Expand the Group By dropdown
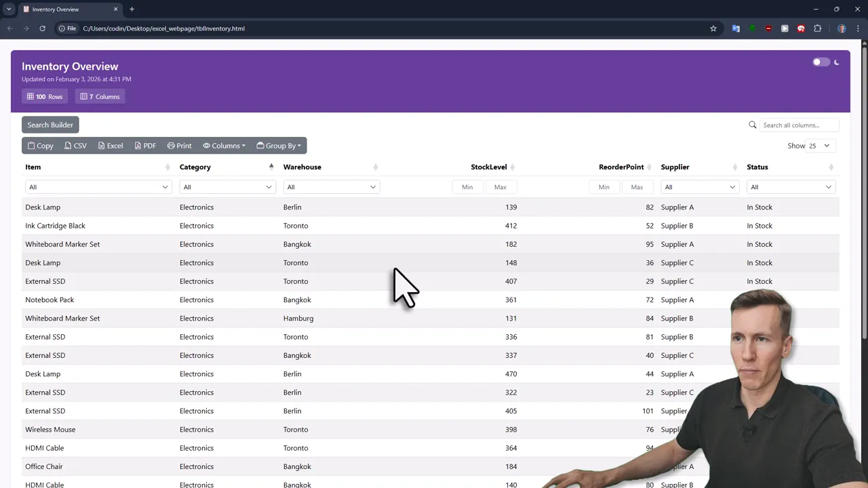The width and height of the screenshot is (868, 488). (x=279, y=146)
